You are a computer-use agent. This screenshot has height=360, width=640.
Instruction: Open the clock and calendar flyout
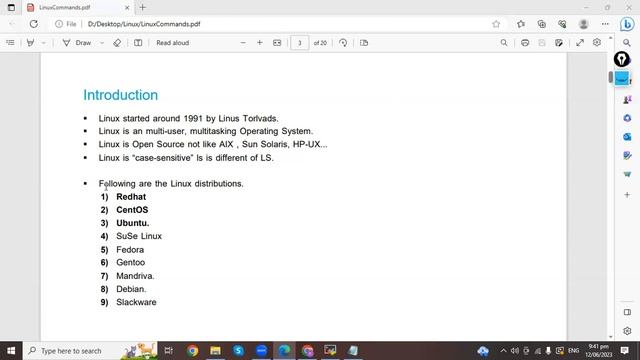coord(599,351)
